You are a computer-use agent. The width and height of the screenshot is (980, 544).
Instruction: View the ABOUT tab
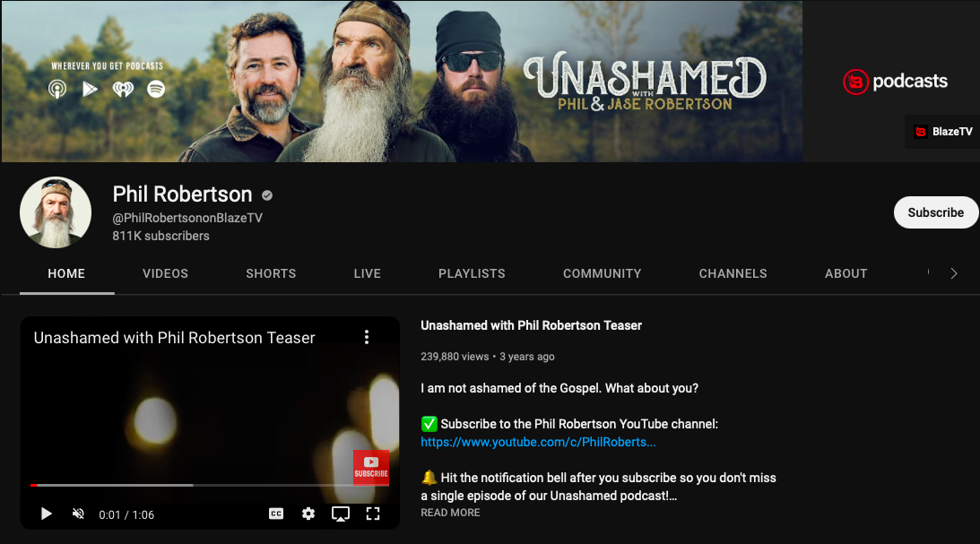point(846,273)
